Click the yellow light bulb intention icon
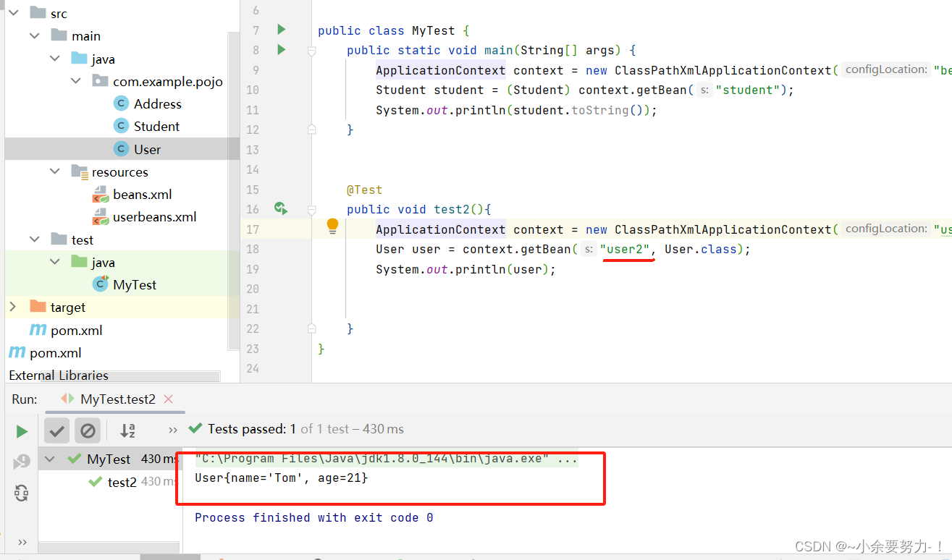The height and width of the screenshot is (560, 952). click(332, 226)
